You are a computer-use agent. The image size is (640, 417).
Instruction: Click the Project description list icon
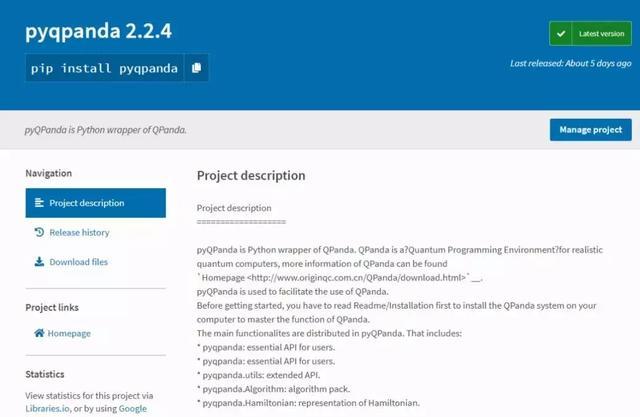(x=39, y=203)
